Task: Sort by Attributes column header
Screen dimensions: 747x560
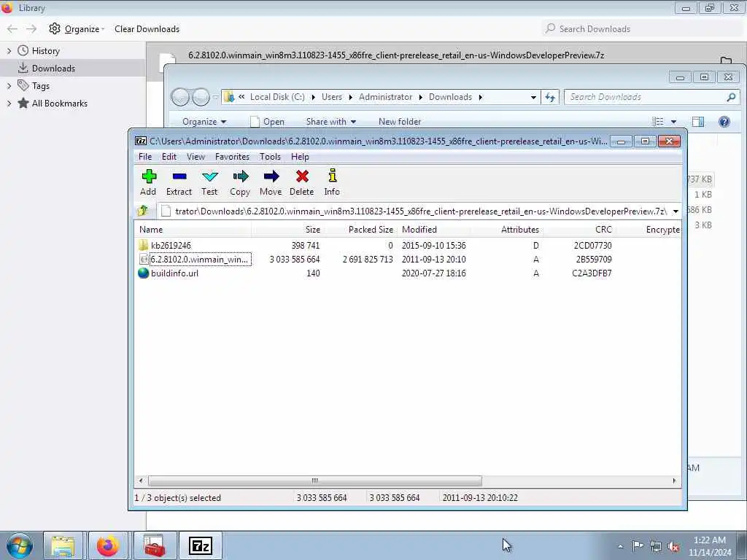Action: coord(508,230)
